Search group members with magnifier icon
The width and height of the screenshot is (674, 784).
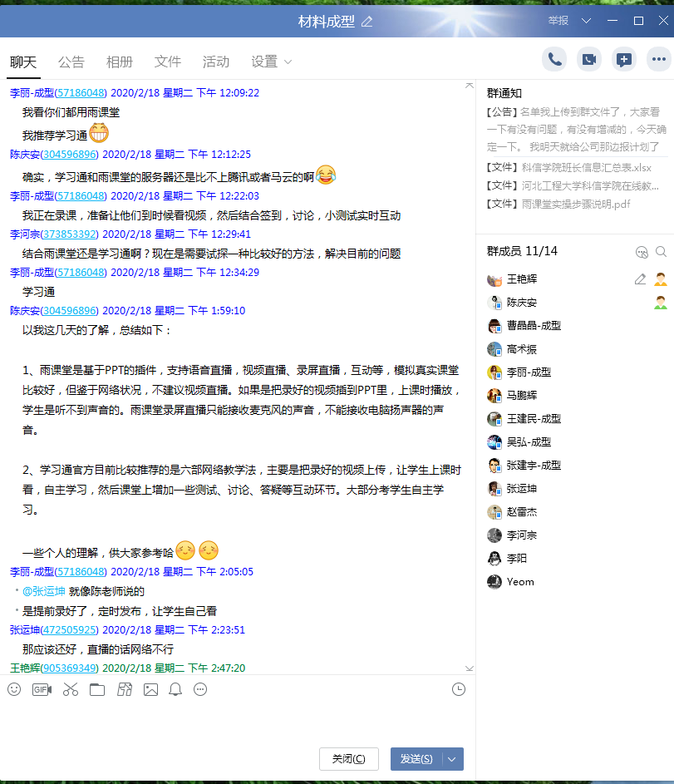click(661, 252)
